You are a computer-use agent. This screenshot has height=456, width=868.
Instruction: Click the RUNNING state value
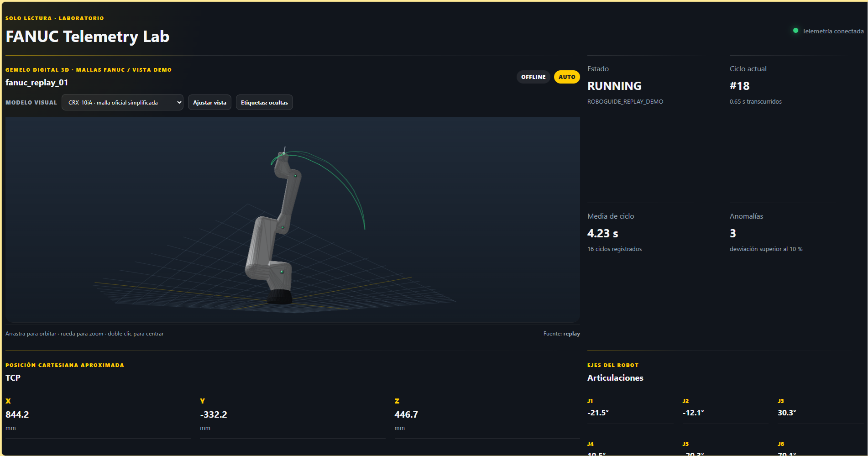614,86
